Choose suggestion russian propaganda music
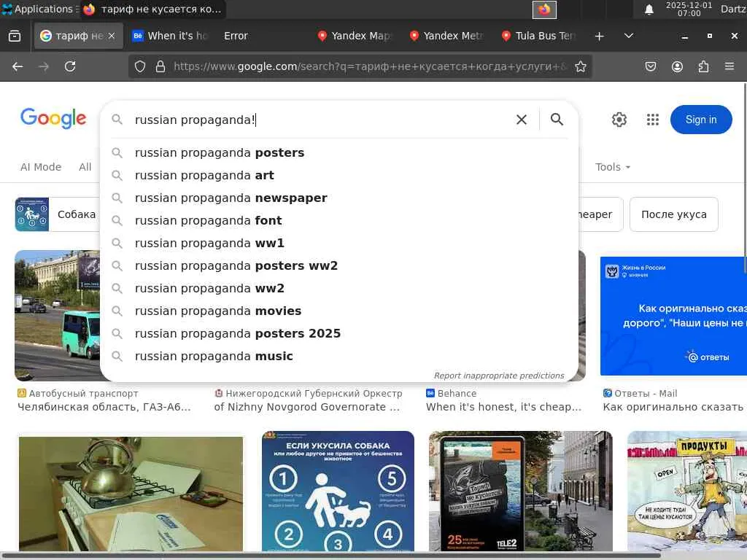Image resolution: width=747 pixels, height=560 pixels. coord(339,356)
